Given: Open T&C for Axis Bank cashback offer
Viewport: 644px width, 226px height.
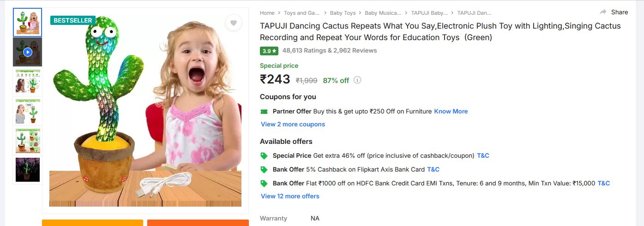Looking at the screenshot, I should click(x=433, y=169).
